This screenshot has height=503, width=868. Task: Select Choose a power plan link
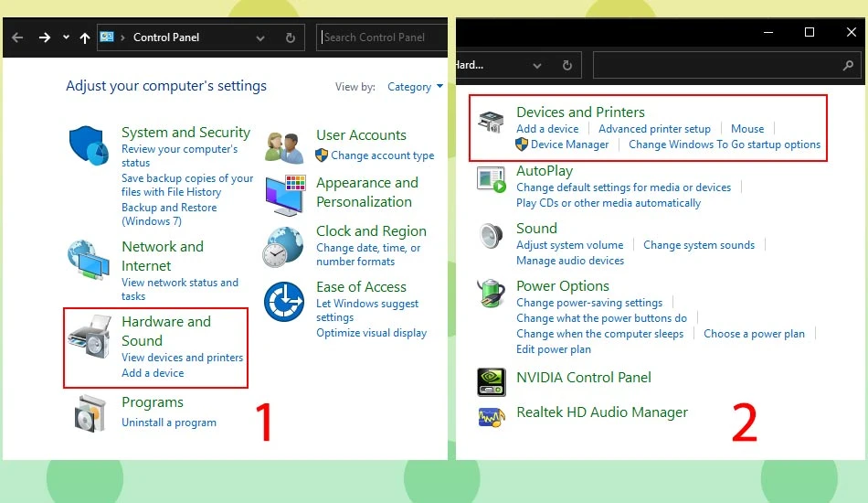[754, 334]
